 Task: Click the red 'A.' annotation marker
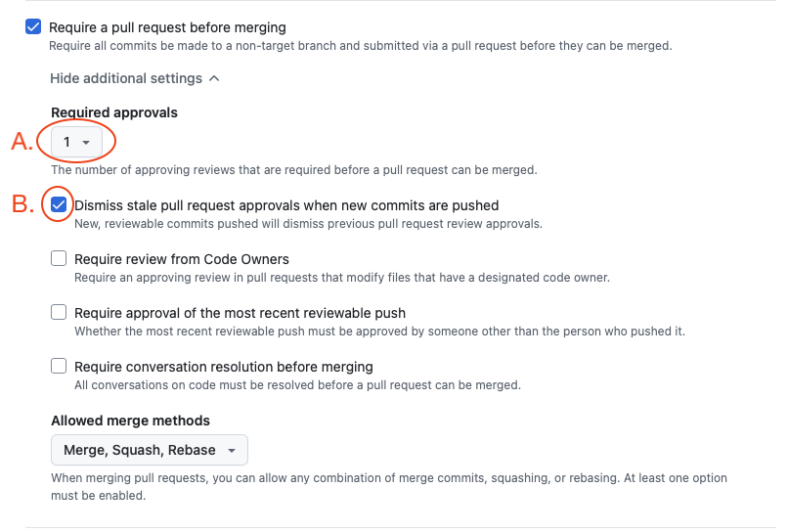point(22,143)
